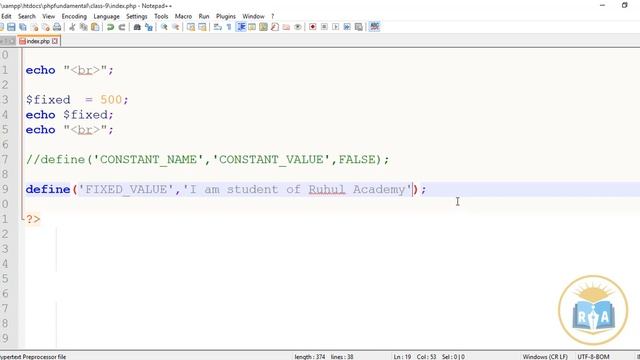The image size is (640, 360).
Task: Open the Window menu
Action: click(x=253, y=16)
